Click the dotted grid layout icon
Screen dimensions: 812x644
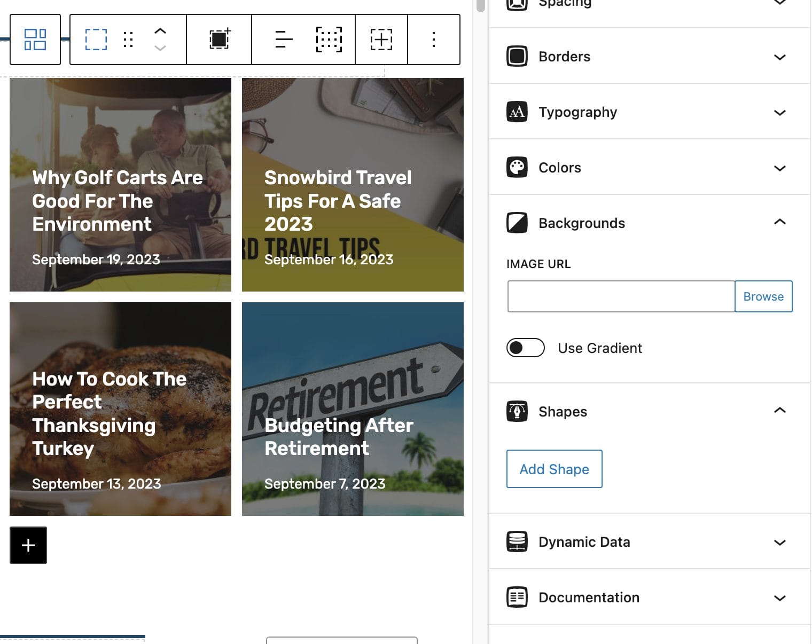(x=329, y=40)
